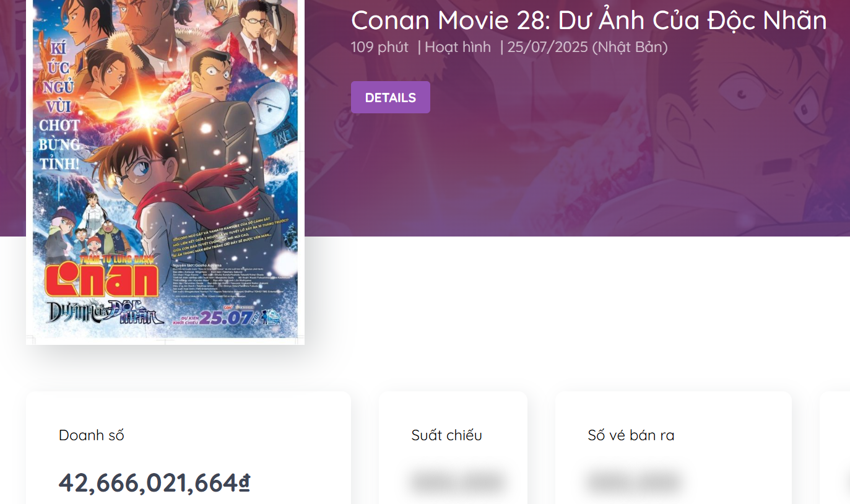The width and height of the screenshot is (850, 504).
Task: Click the DETAILS button
Action: (390, 97)
